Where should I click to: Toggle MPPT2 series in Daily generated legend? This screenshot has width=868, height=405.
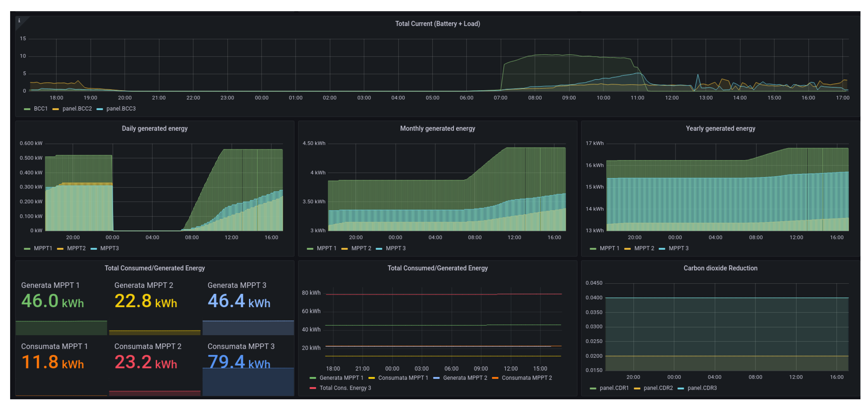click(x=76, y=248)
